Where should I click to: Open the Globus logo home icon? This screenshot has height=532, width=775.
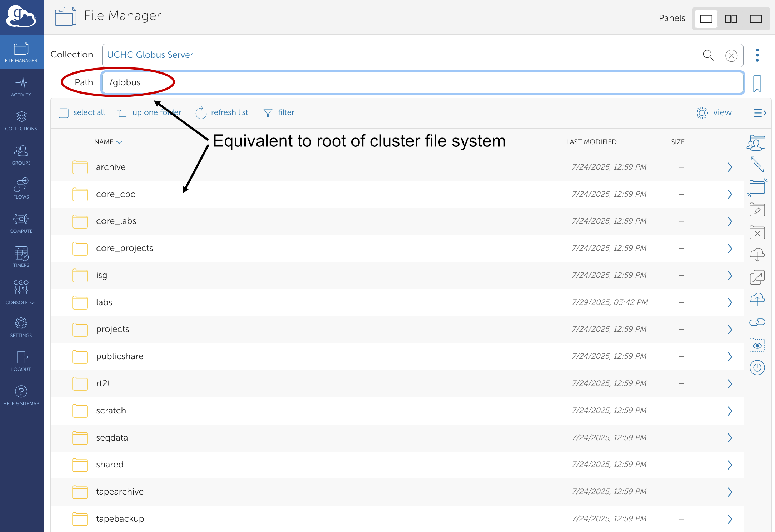pos(21,17)
